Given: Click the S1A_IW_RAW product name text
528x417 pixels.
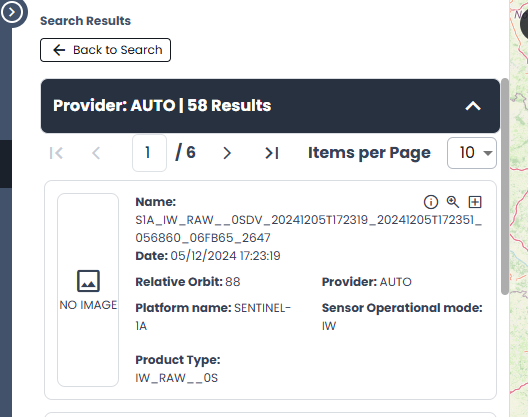Looking at the screenshot, I should [308, 229].
